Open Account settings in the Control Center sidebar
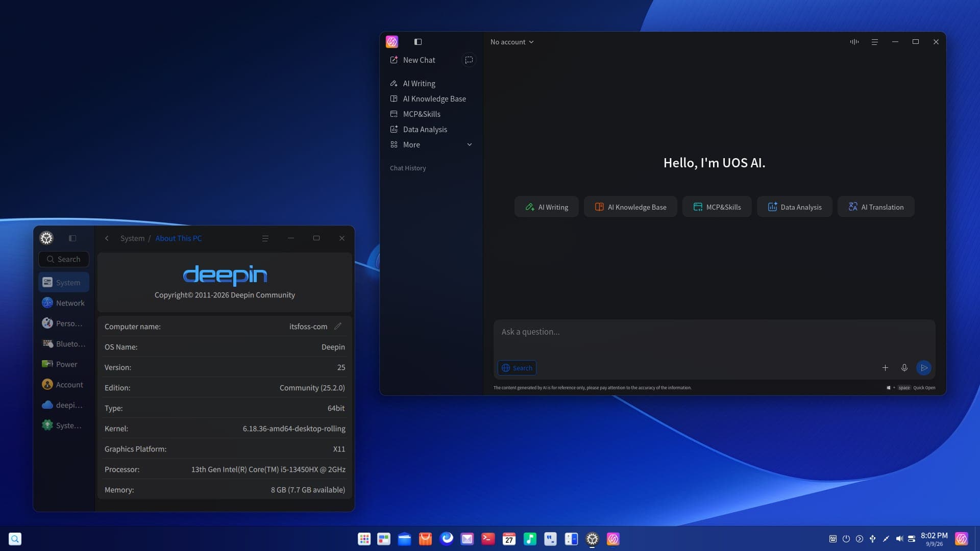The width and height of the screenshot is (980, 551). [x=64, y=385]
